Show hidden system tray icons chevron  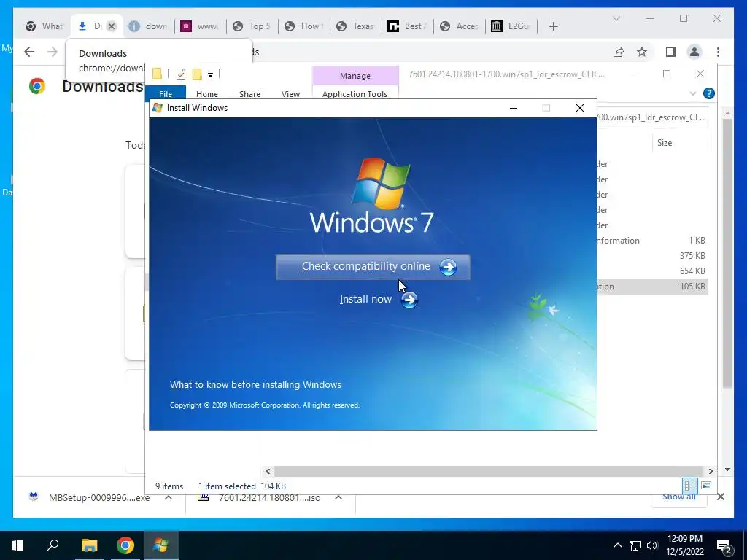617,545
